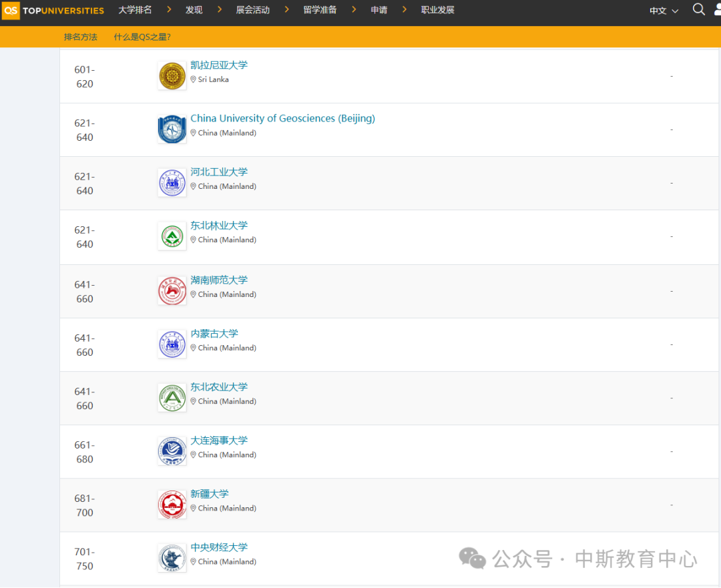Screen dimensions: 721x588
Task: Expand the arrow after 大学排名
Action: [x=169, y=9]
